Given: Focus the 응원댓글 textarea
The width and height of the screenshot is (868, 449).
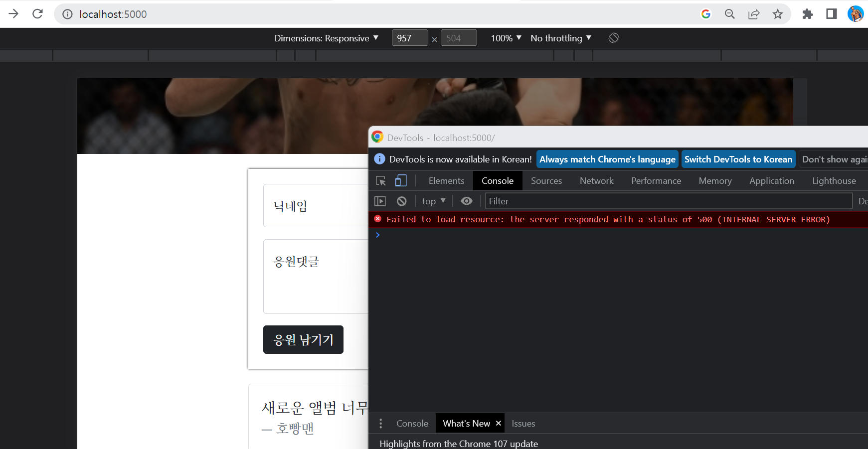Looking at the screenshot, I should tap(316, 277).
